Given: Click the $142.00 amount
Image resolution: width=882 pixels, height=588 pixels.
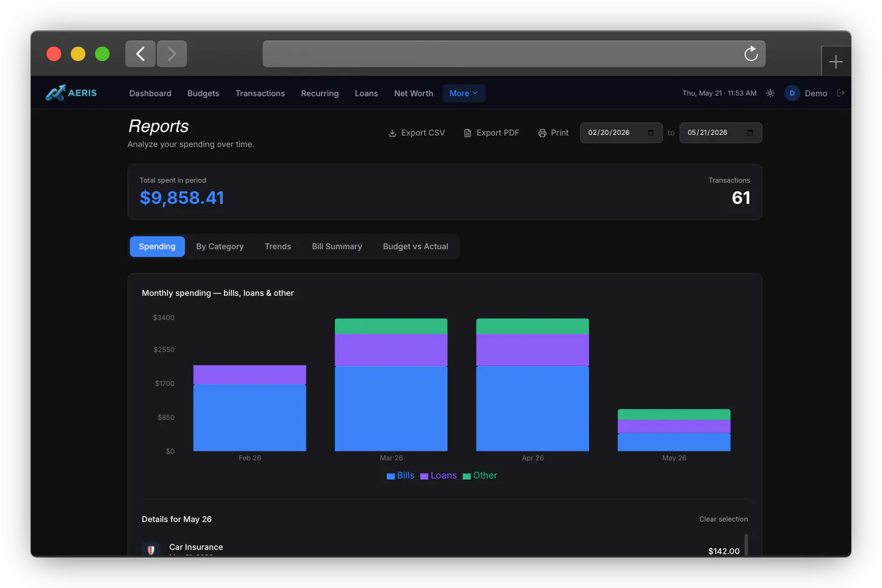Looking at the screenshot, I should pyautogui.click(x=724, y=551).
